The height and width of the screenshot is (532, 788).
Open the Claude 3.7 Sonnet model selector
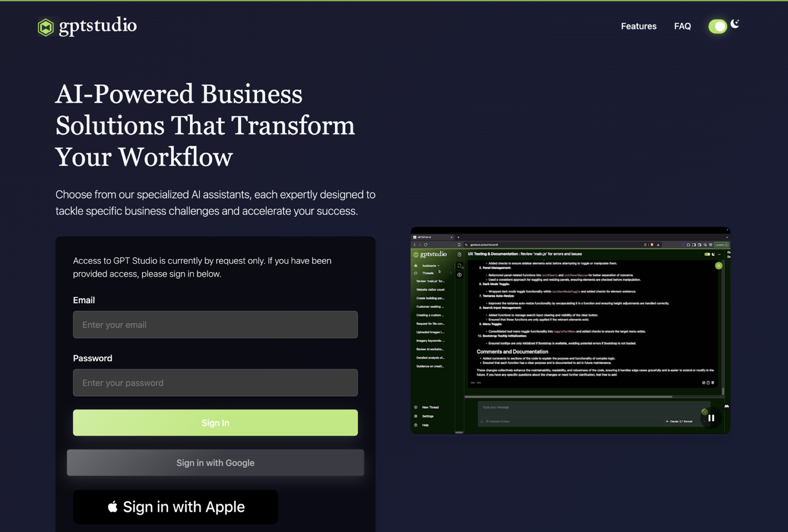679,421
